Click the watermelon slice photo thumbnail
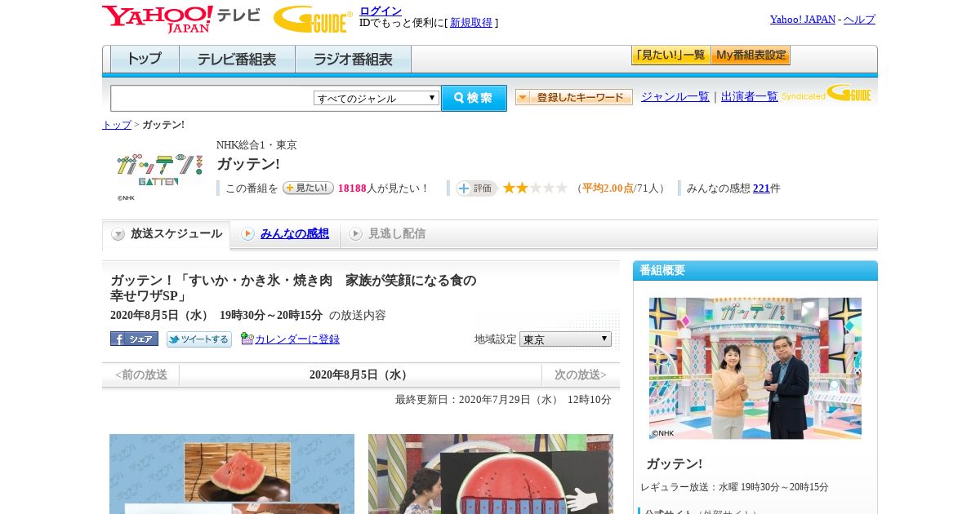 [232, 474]
